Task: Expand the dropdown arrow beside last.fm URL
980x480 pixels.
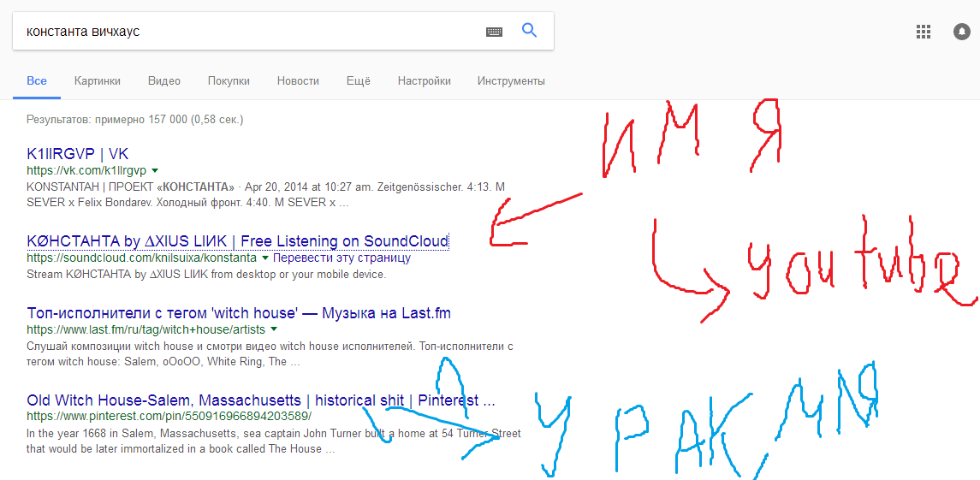Action: 274,329
